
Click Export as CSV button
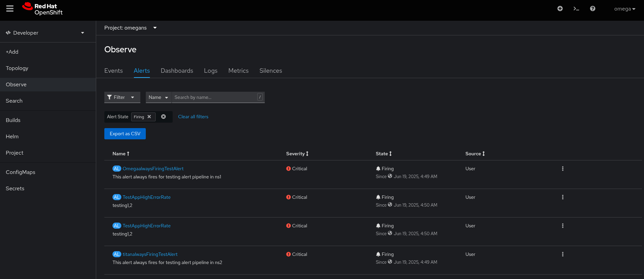(x=125, y=134)
